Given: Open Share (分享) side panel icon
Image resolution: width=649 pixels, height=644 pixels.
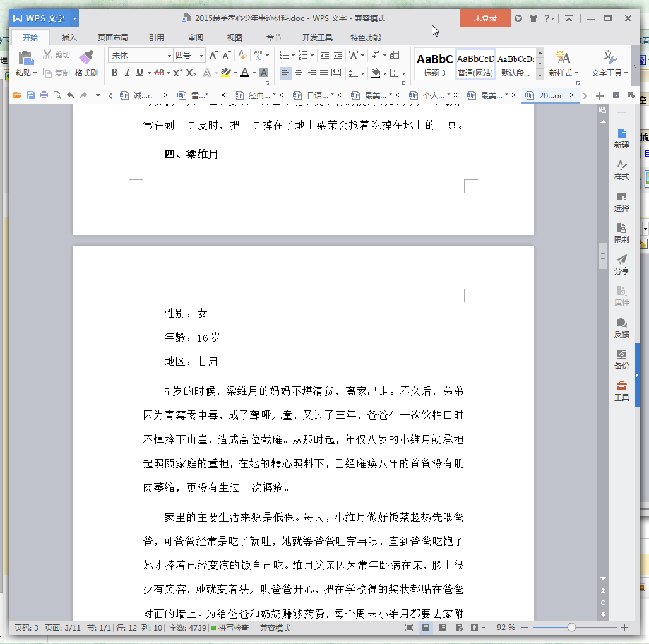Looking at the screenshot, I should point(621,265).
